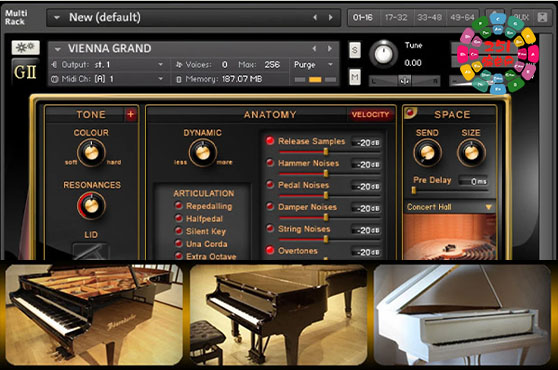Enable Silent Key articulation

coord(179,231)
